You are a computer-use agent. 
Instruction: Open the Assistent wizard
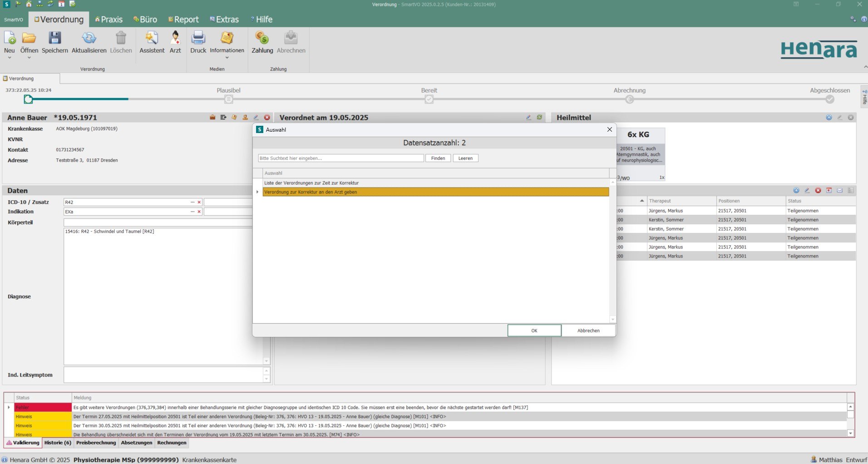[x=152, y=42]
